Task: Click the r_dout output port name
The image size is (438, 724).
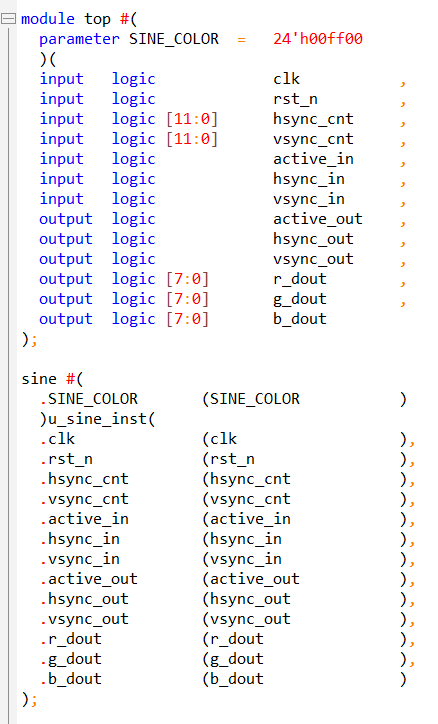Action: (300, 279)
